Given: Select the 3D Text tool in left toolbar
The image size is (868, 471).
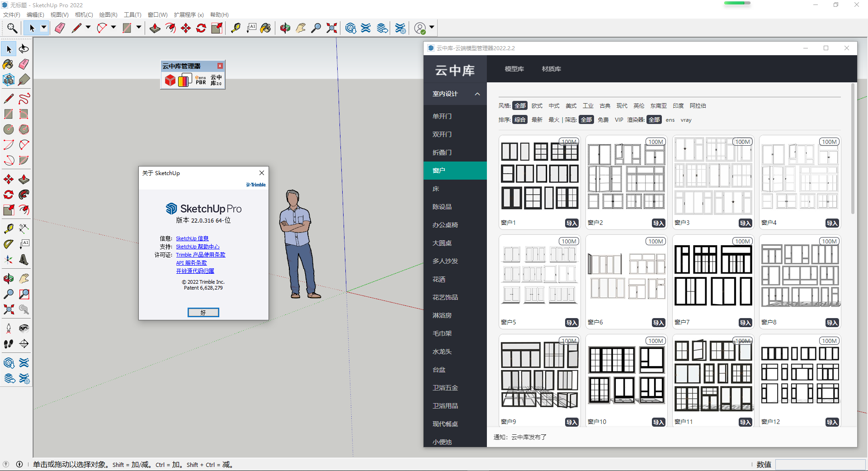Looking at the screenshot, I should point(24,260).
